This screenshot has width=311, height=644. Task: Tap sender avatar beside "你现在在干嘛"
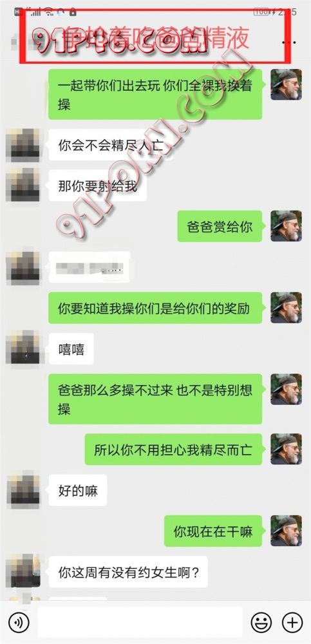286,531
